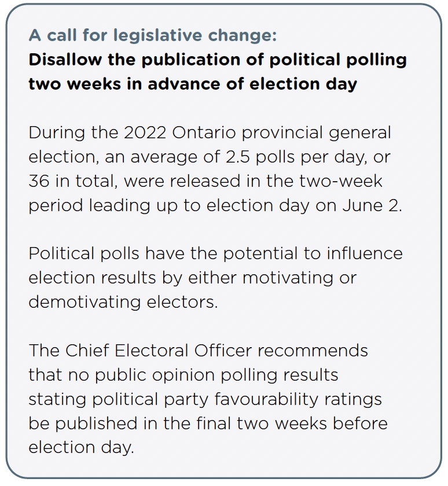Select the bold title line starting "Disallow the publication"

pyautogui.click(x=217, y=60)
